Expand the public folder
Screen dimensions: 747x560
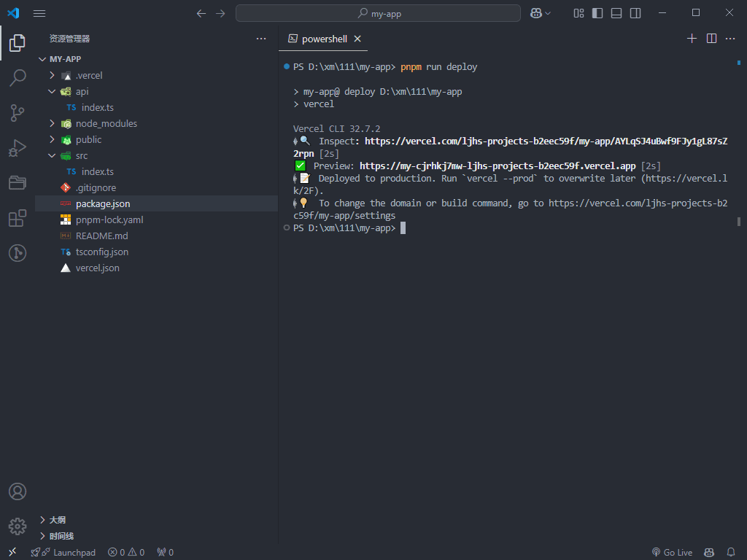(x=156, y=139)
